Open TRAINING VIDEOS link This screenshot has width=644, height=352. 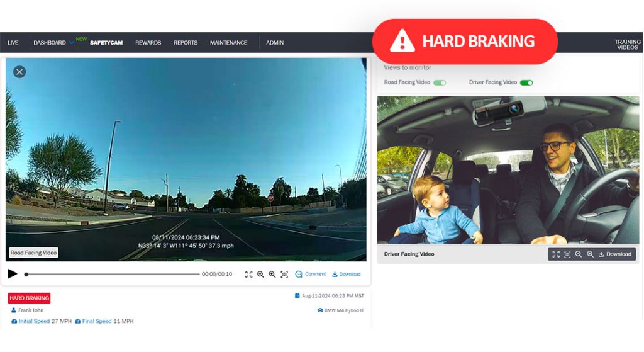tap(628, 45)
